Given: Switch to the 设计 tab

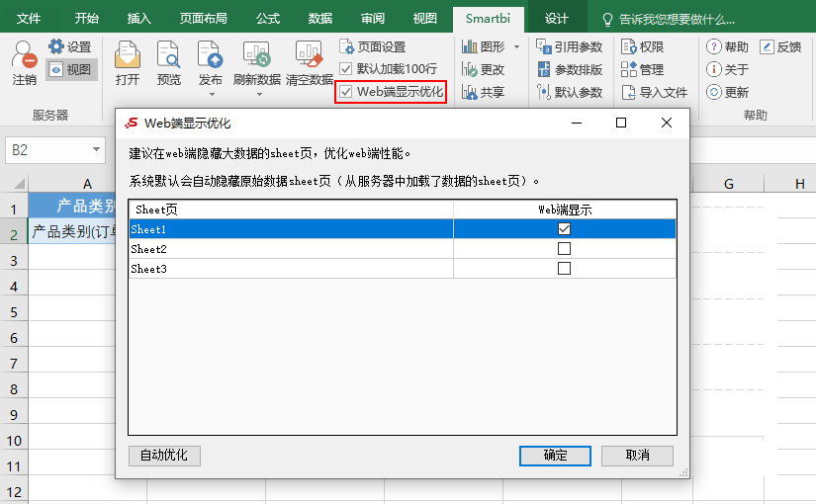Looking at the screenshot, I should coord(556,19).
